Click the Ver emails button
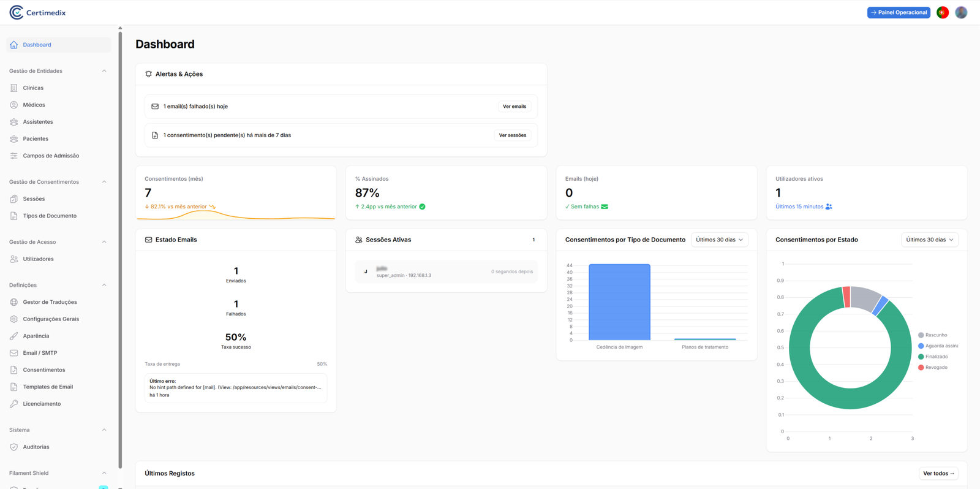The height and width of the screenshot is (489, 980). point(514,107)
